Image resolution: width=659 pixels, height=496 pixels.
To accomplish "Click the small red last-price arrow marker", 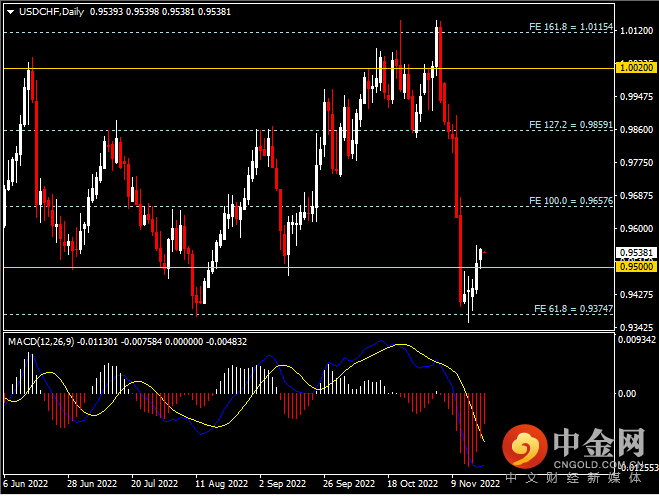I will click(x=485, y=252).
